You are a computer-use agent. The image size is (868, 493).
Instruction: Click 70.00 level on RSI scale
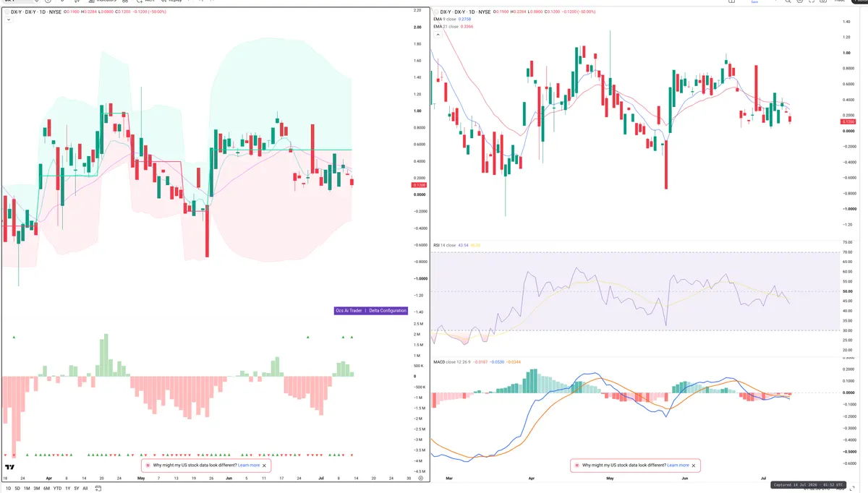[848, 252]
